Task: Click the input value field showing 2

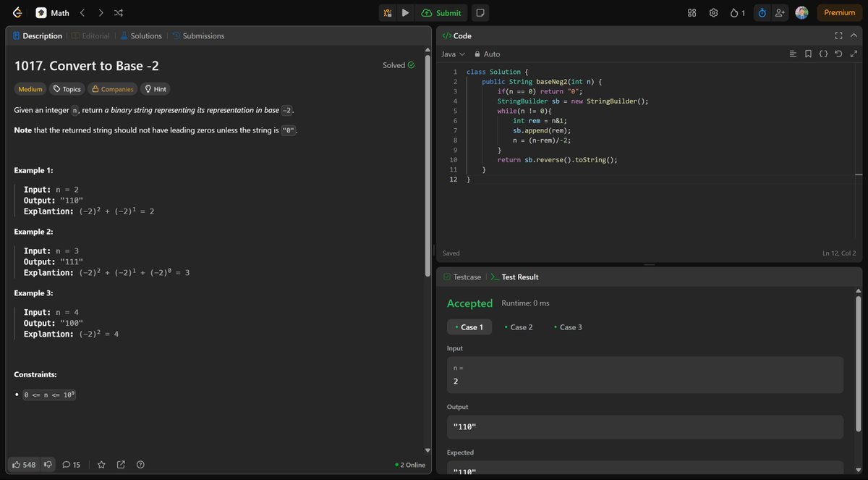Action: tap(645, 375)
